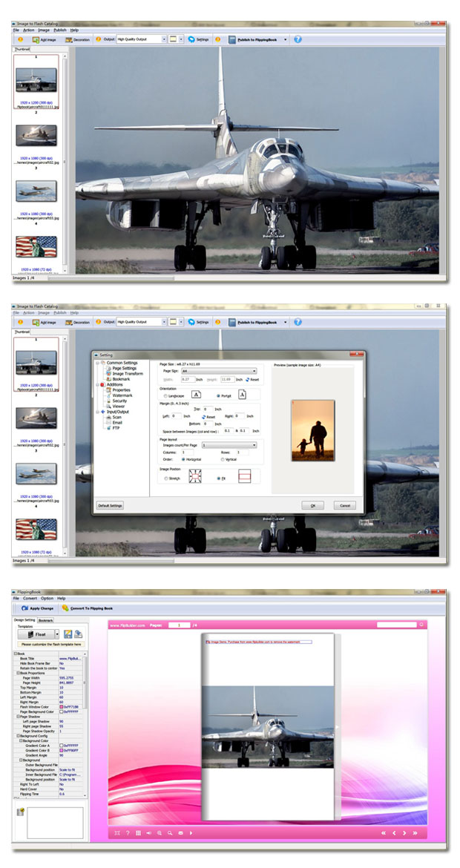Open Action menu in top window
The width and height of the screenshot is (460, 868).
(28, 30)
